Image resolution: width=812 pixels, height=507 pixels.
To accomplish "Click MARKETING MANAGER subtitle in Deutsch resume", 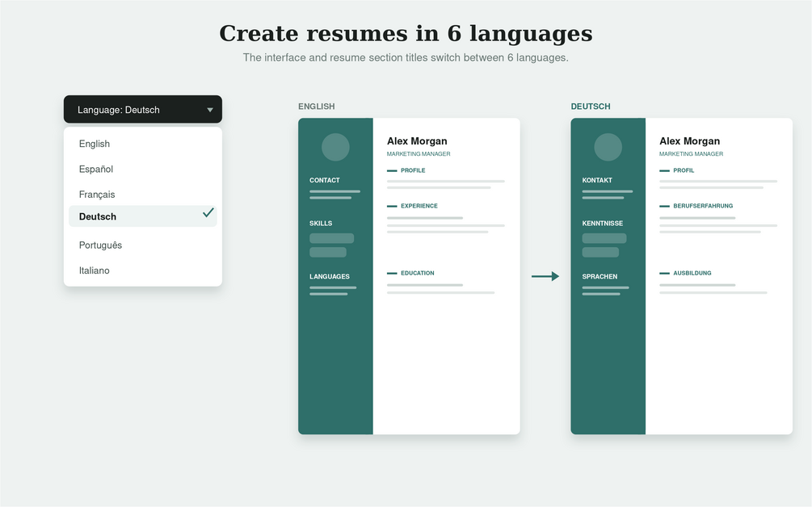I will 691,153.
